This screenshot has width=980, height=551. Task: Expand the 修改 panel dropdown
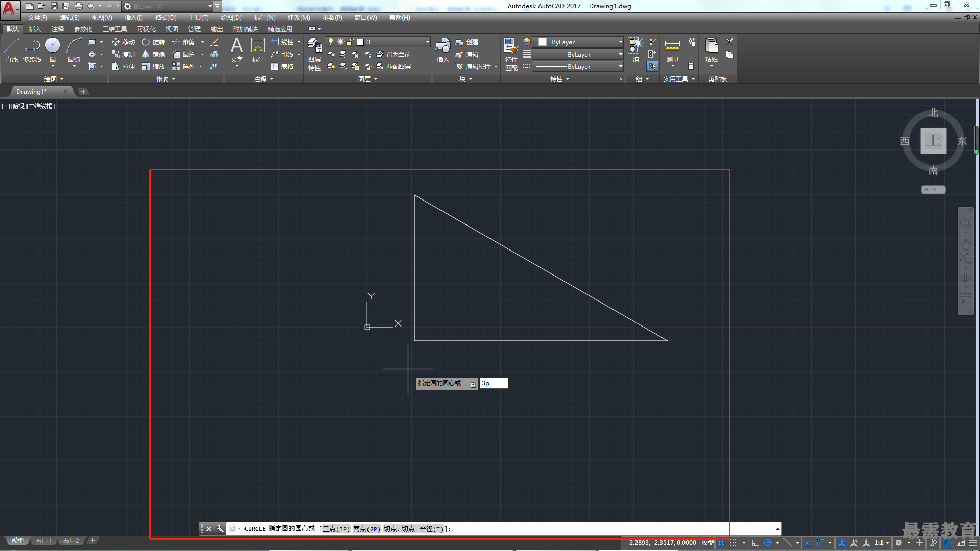165,79
